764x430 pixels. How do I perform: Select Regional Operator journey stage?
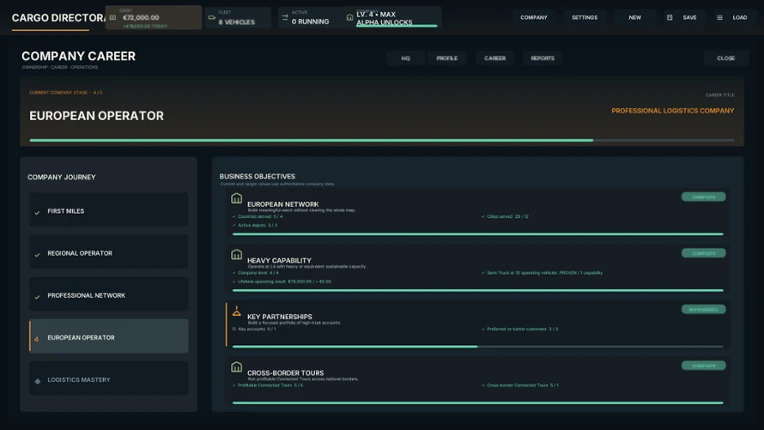pos(109,252)
